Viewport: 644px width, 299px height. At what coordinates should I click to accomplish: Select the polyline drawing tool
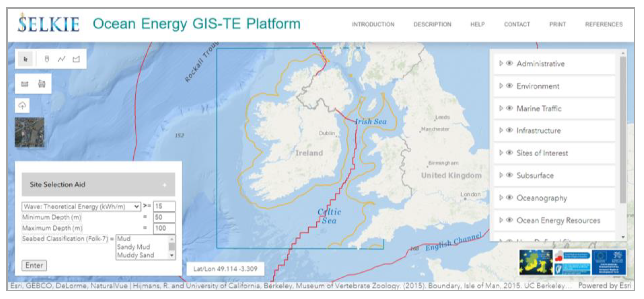[x=61, y=59]
